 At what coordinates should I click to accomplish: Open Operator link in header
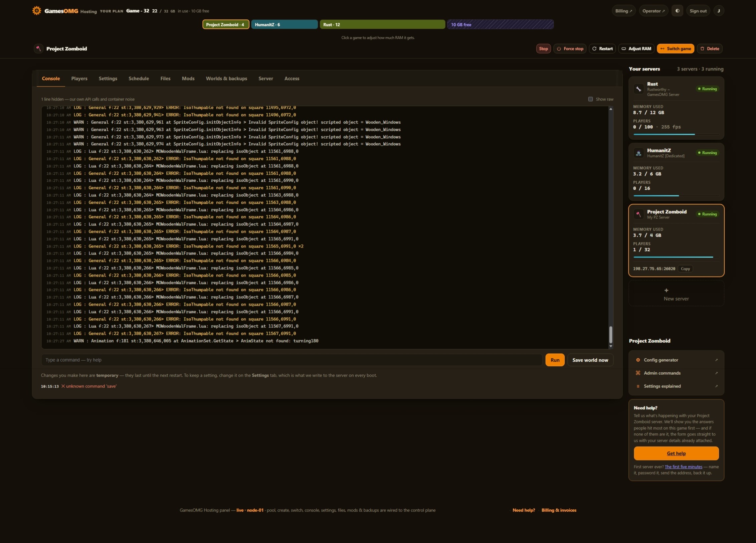tap(653, 11)
